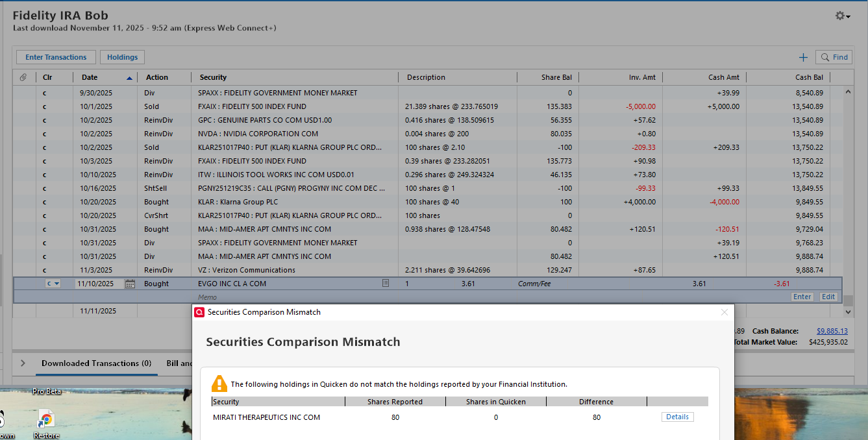Image resolution: width=868 pixels, height=440 pixels.
Task: Expand the downloaded transactions panel chevron
Action: pos(23,363)
